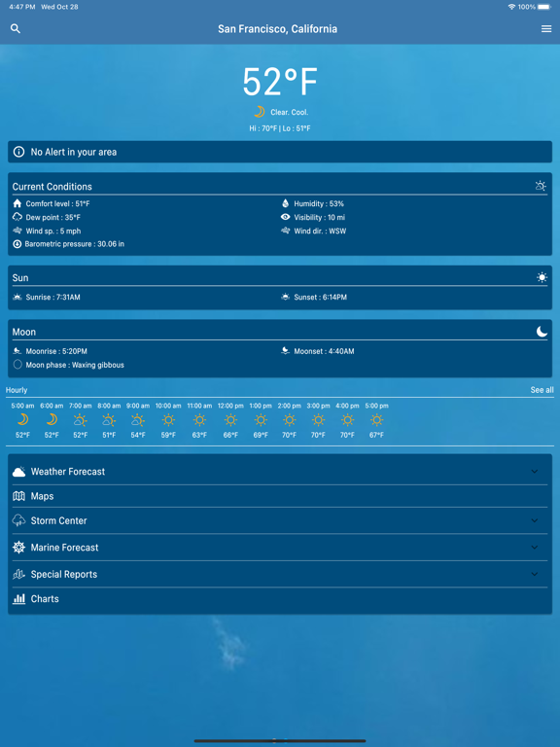Viewport: 560px width, 747px height.
Task: Tap the Moon phase circle icon
Action: [17, 365]
